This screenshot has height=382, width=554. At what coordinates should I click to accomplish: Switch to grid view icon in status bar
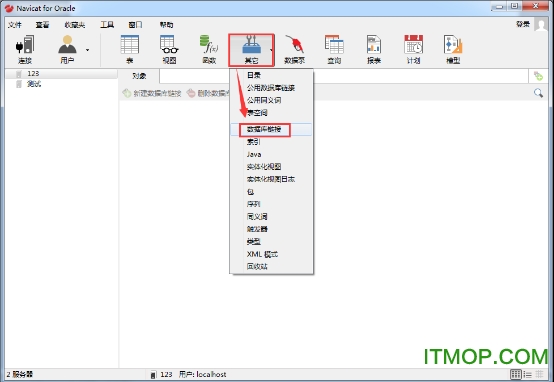(516, 374)
